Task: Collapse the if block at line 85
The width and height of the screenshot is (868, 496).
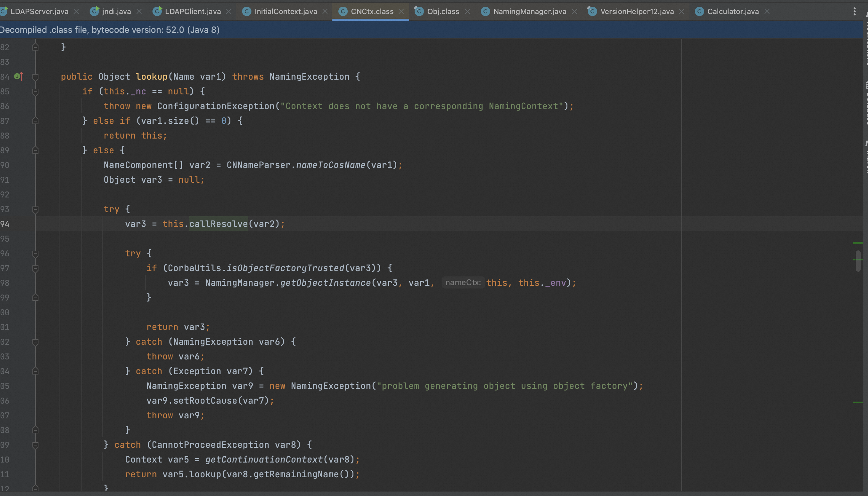Action: pos(35,92)
